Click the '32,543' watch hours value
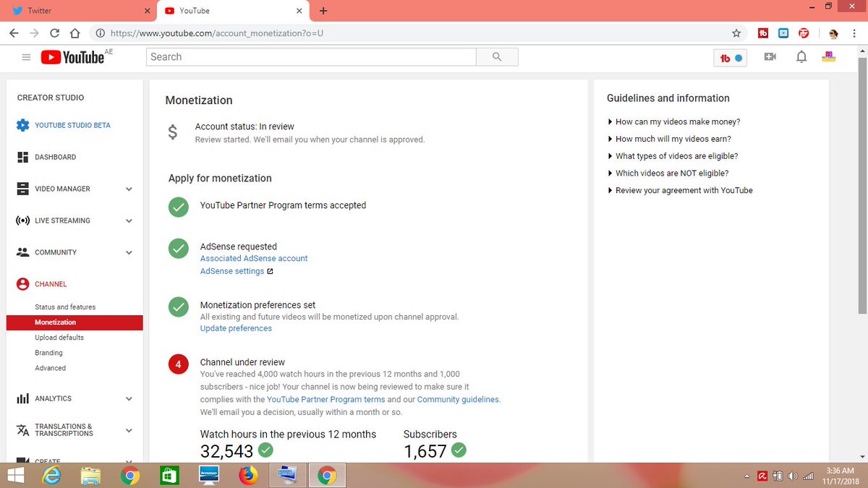Screen dimensions: 868x488 point(227,451)
